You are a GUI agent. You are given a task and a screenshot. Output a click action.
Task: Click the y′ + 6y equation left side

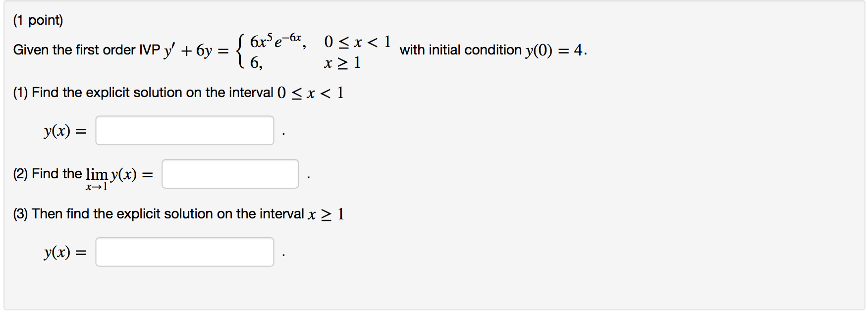[188, 51]
